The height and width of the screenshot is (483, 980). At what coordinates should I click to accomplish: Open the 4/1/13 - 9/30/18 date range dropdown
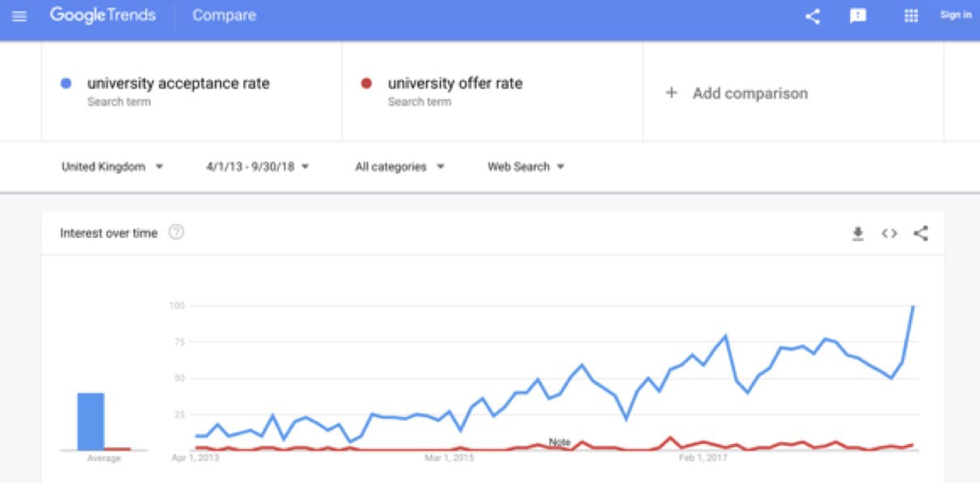tap(257, 166)
